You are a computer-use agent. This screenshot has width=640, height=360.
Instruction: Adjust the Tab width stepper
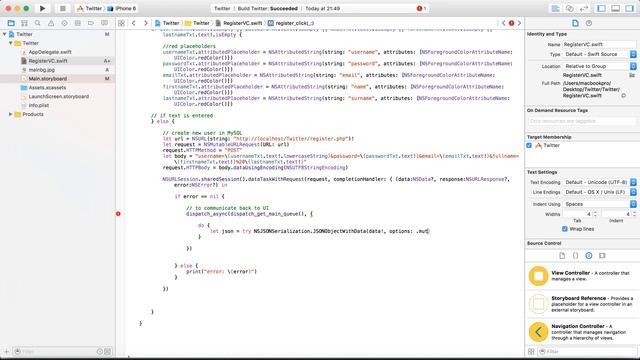596,214
